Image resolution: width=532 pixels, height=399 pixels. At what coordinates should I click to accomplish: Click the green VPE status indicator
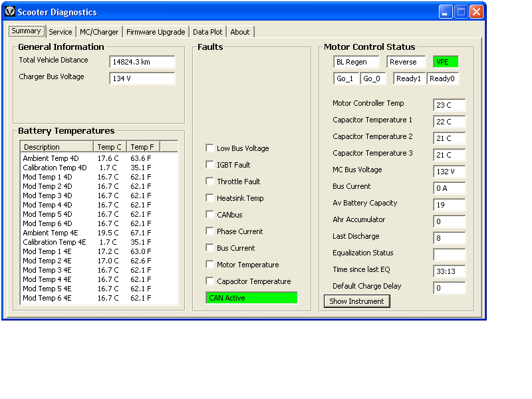click(x=446, y=62)
